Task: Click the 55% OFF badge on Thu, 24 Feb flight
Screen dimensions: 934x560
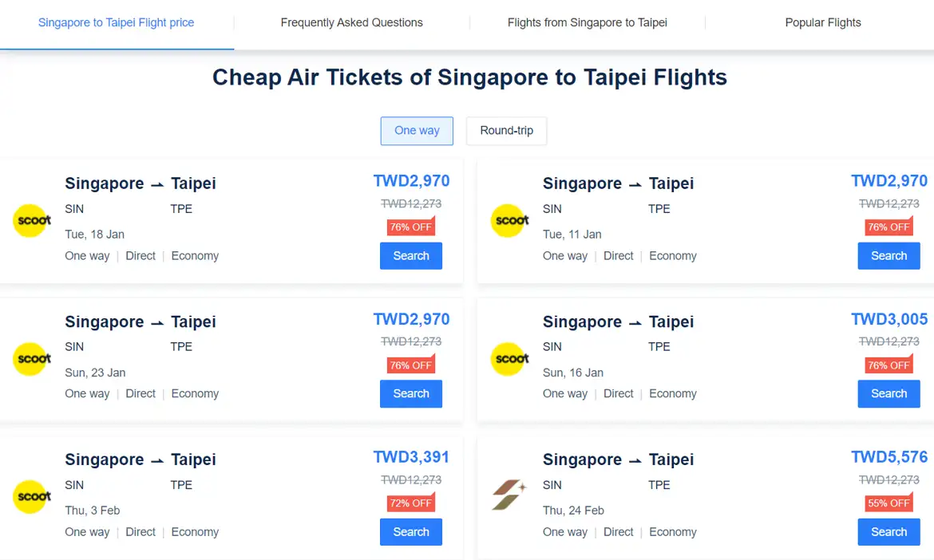Action: 888,503
